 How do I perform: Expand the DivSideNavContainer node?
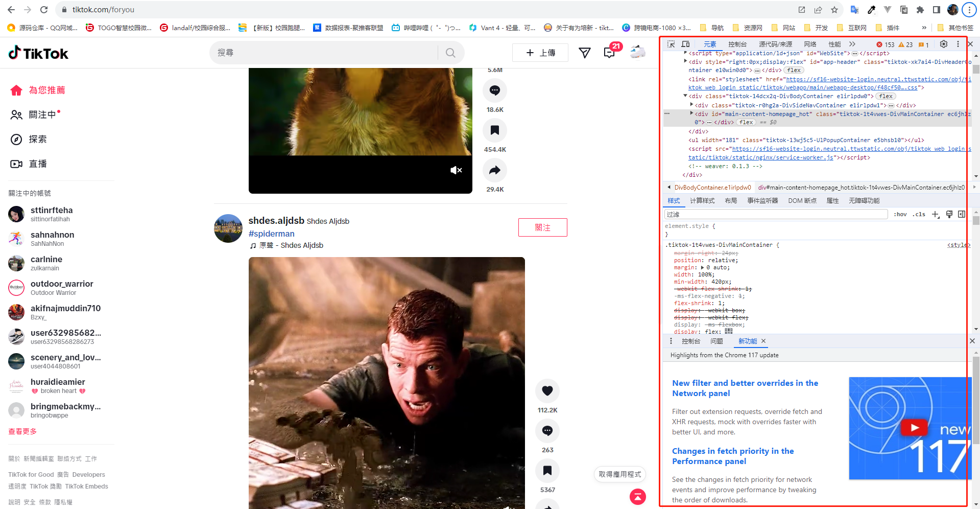coord(691,104)
